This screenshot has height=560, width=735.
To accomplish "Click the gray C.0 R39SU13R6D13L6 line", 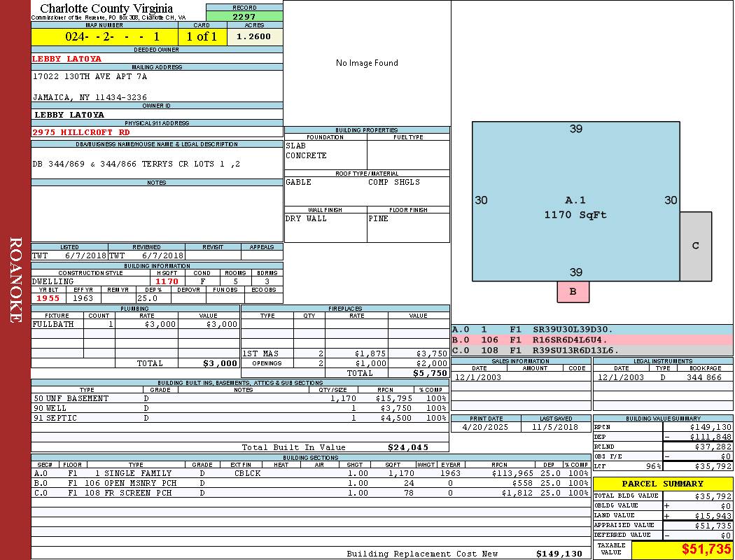I will [592, 351].
